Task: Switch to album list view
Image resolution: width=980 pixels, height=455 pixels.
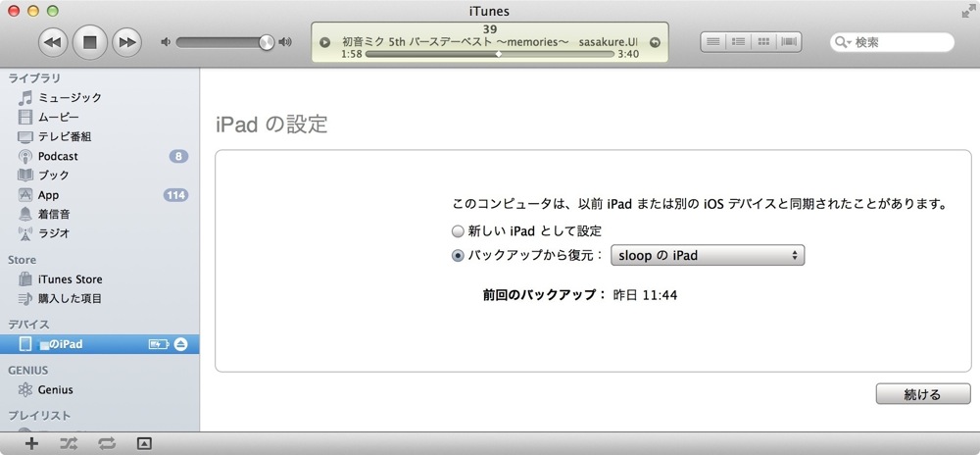Action: tap(738, 42)
